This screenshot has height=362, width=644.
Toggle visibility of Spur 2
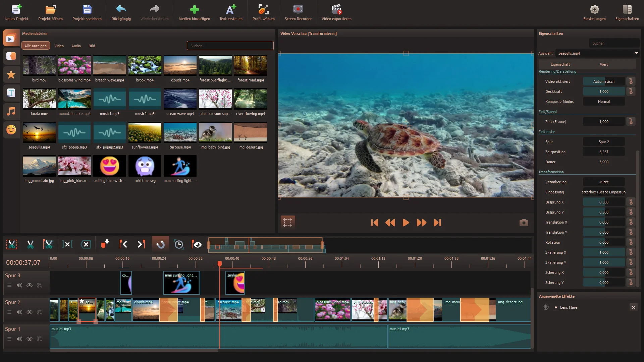30,312
